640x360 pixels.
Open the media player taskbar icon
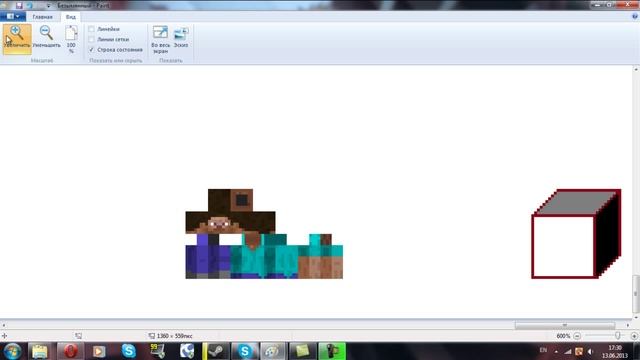[x=98, y=351]
